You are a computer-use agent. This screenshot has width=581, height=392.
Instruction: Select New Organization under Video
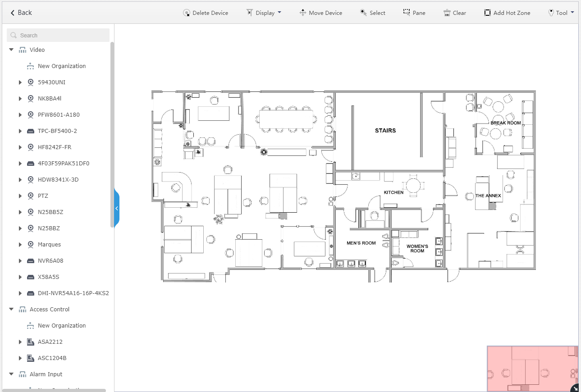pyautogui.click(x=62, y=66)
